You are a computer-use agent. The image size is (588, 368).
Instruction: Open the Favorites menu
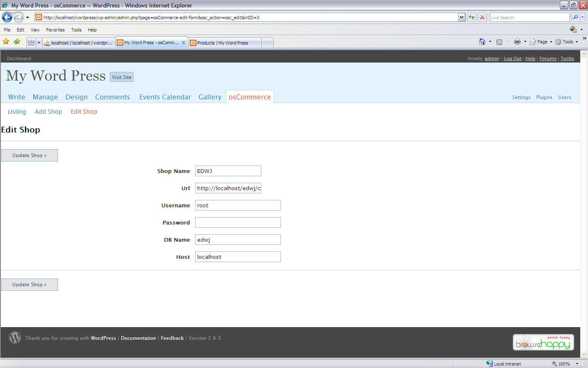55,30
